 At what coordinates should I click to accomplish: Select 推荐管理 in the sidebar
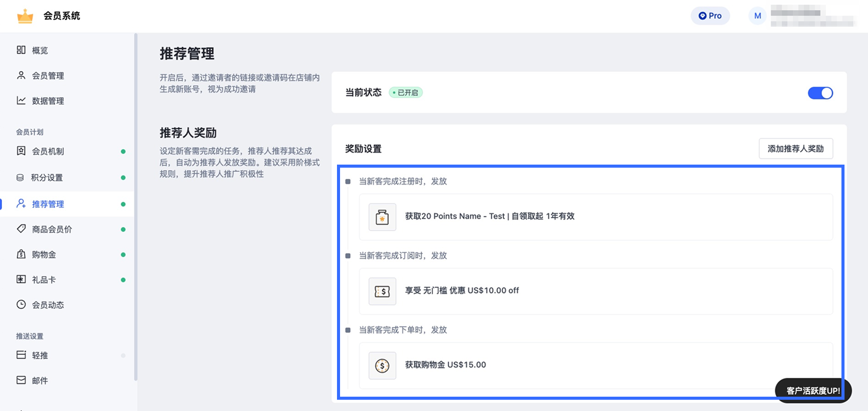pos(48,204)
